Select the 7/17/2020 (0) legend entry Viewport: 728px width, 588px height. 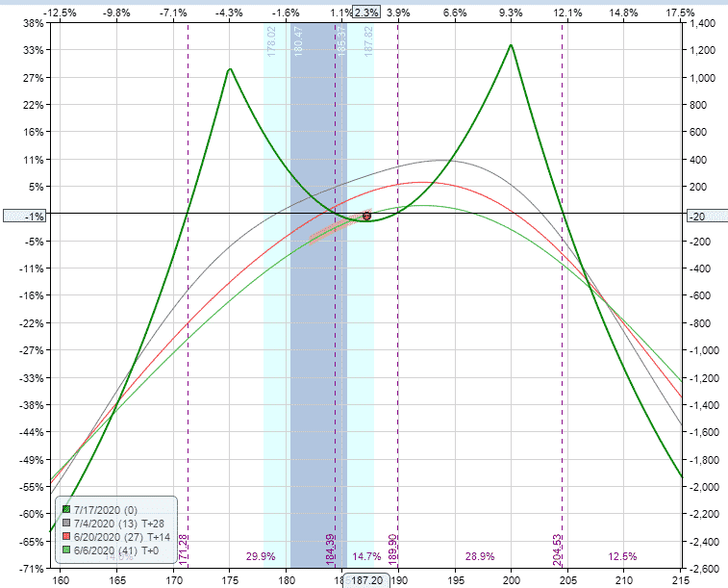coord(107,509)
